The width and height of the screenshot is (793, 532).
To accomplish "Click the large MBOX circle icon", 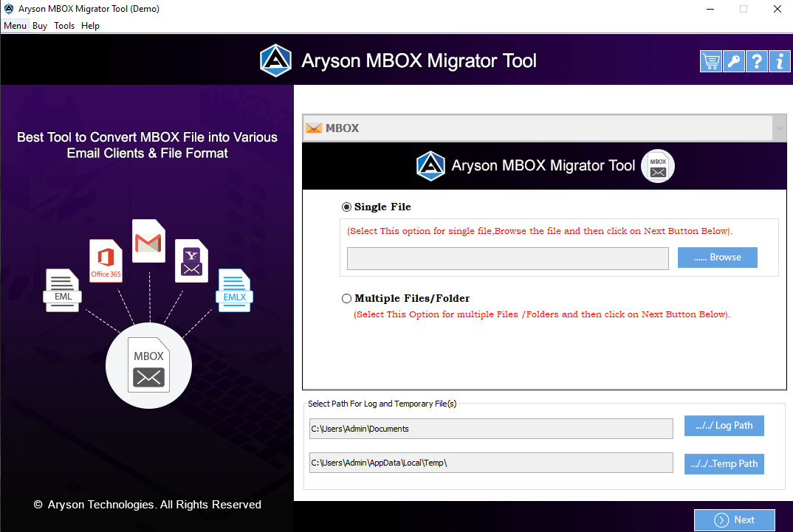I will click(x=148, y=365).
